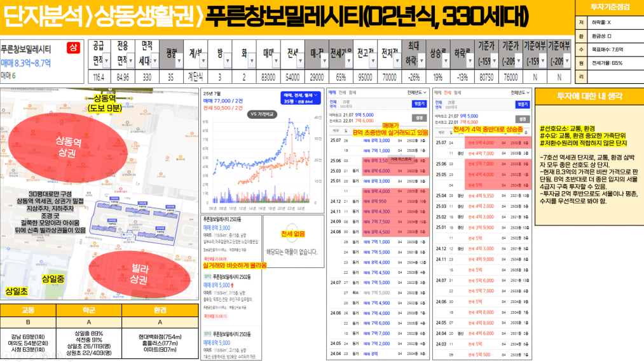This screenshot has height=362, width=644.
Task: Select the 계단식 cell
Action: point(195,77)
